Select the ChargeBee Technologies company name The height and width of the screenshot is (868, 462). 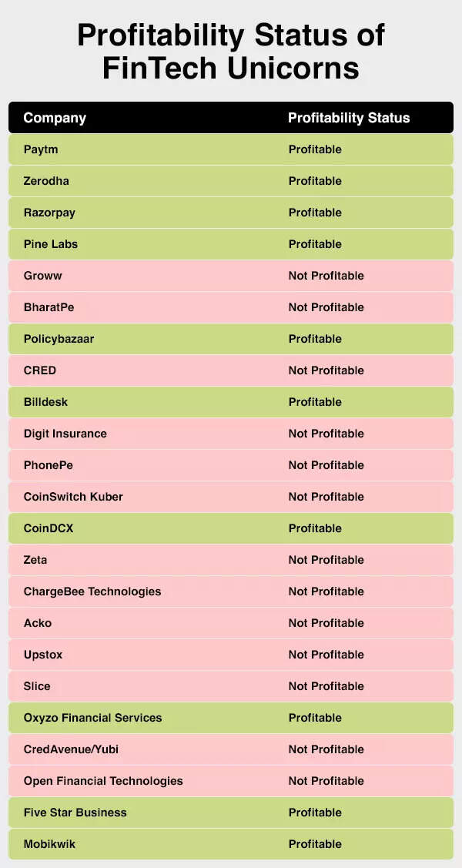(92, 592)
